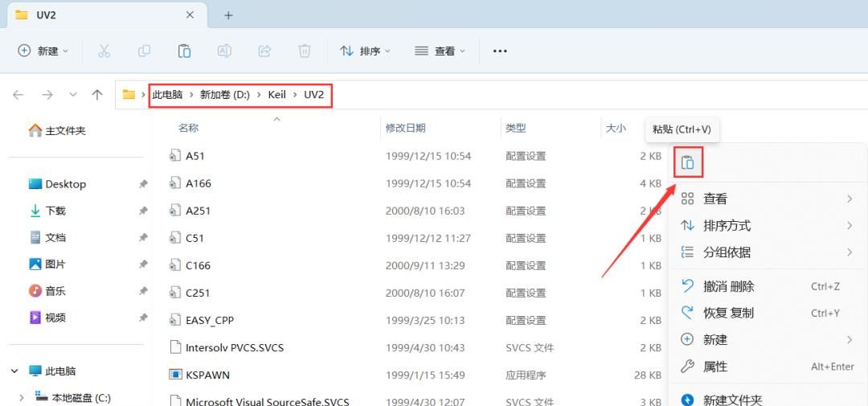The height and width of the screenshot is (406, 868).
Task: Expand 本地磁盘 (C:) tree node
Action: (x=22, y=397)
